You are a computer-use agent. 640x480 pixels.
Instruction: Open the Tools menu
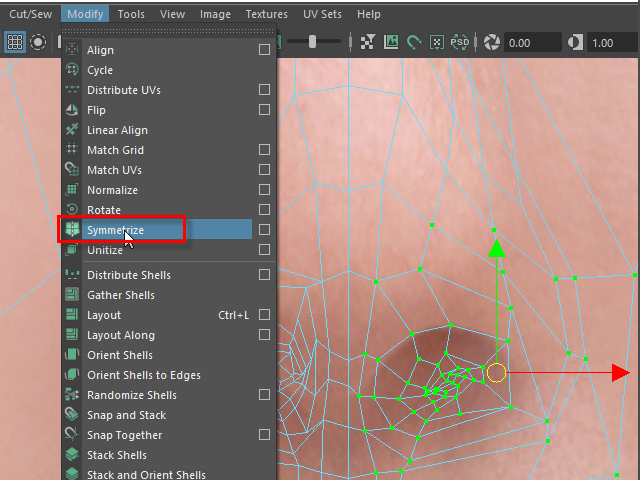pyautogui.click(x=131, y=14)
